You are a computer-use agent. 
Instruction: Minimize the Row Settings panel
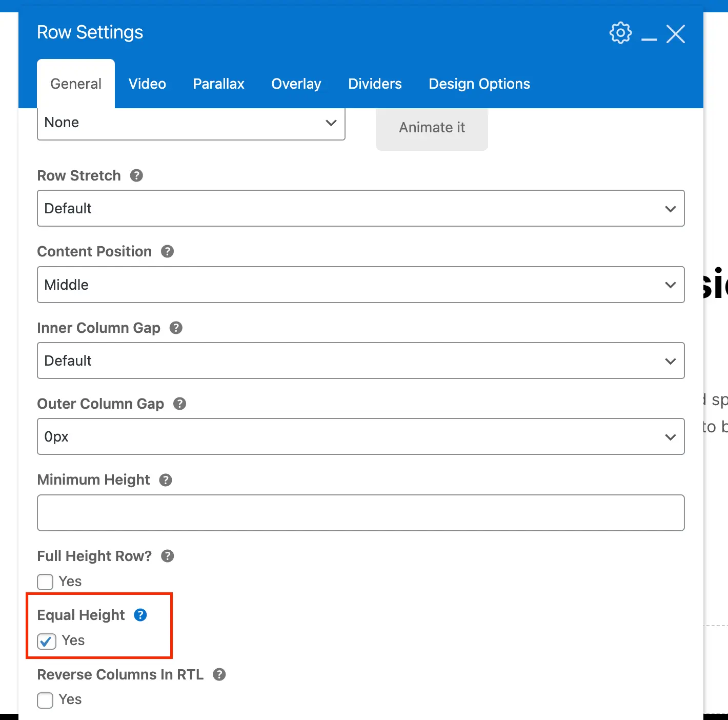(649, 39)
